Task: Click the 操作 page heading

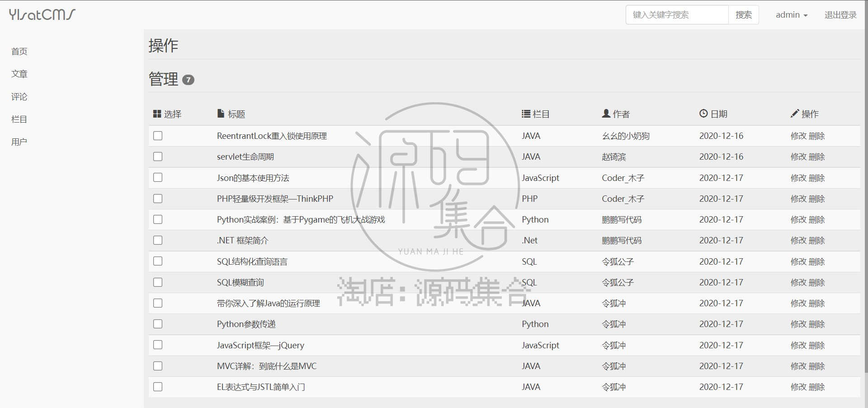Action: 163,46
